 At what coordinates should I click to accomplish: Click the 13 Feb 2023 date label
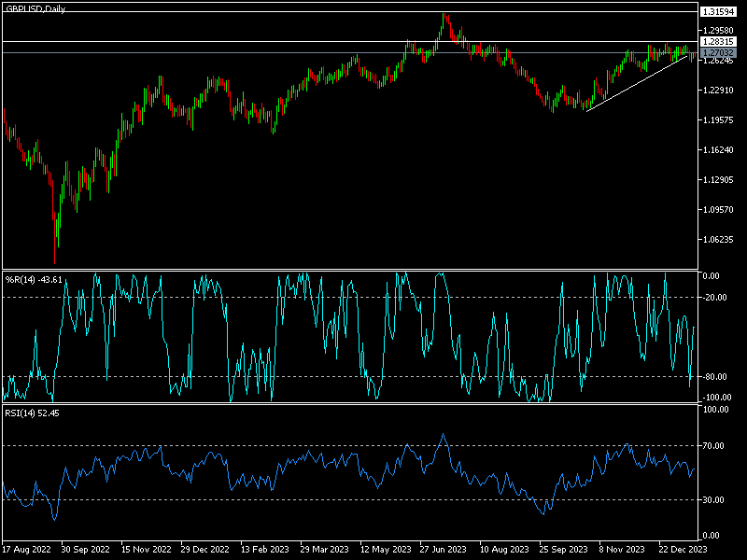tap(265, 549)
